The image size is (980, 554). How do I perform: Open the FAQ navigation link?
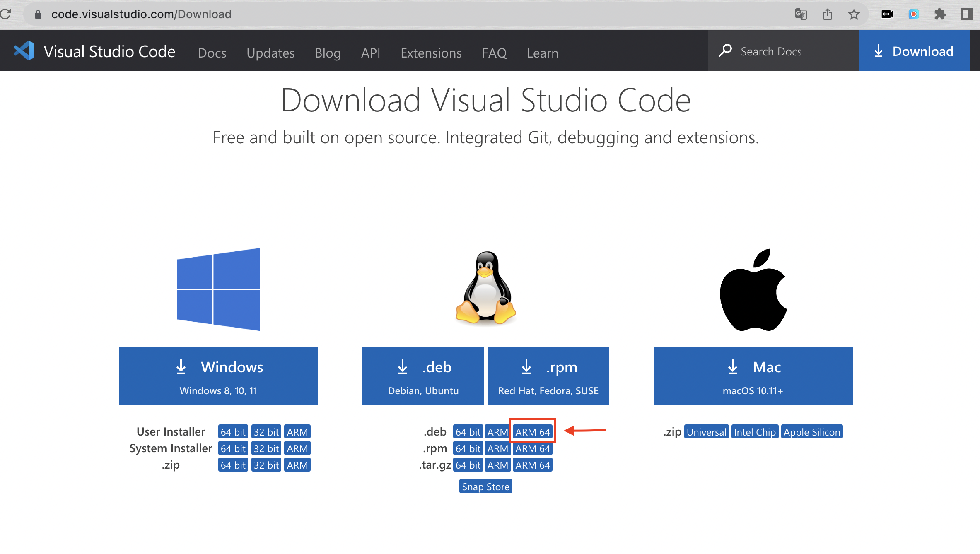pyautogui.click(x=494, y=53)
